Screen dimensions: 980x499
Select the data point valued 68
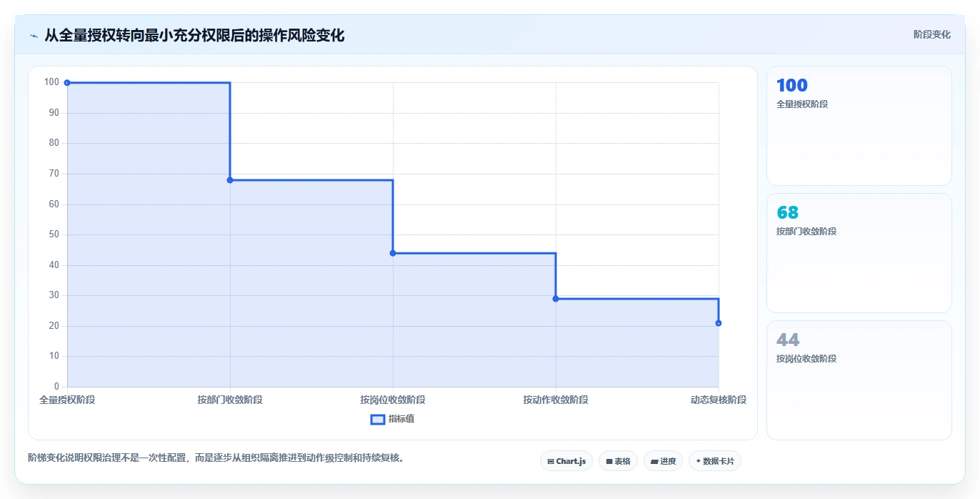pyautogui.click(x=230, y=180)
